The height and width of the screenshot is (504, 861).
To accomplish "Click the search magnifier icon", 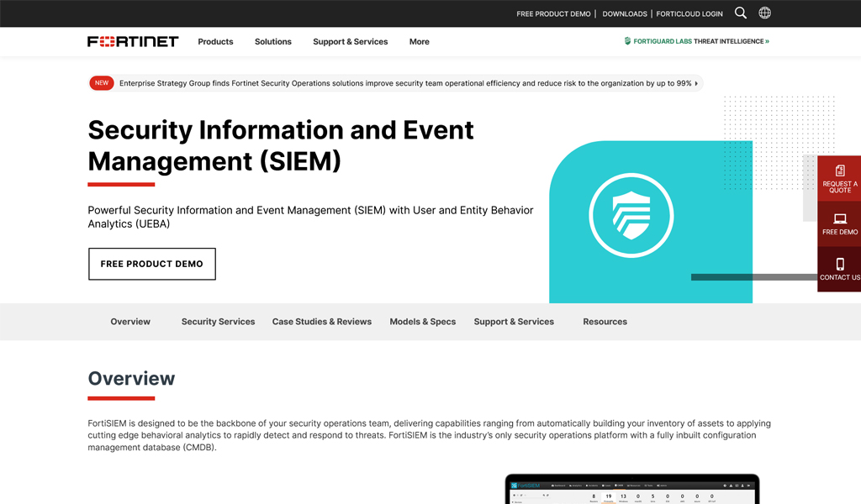I will pos(740,13).
